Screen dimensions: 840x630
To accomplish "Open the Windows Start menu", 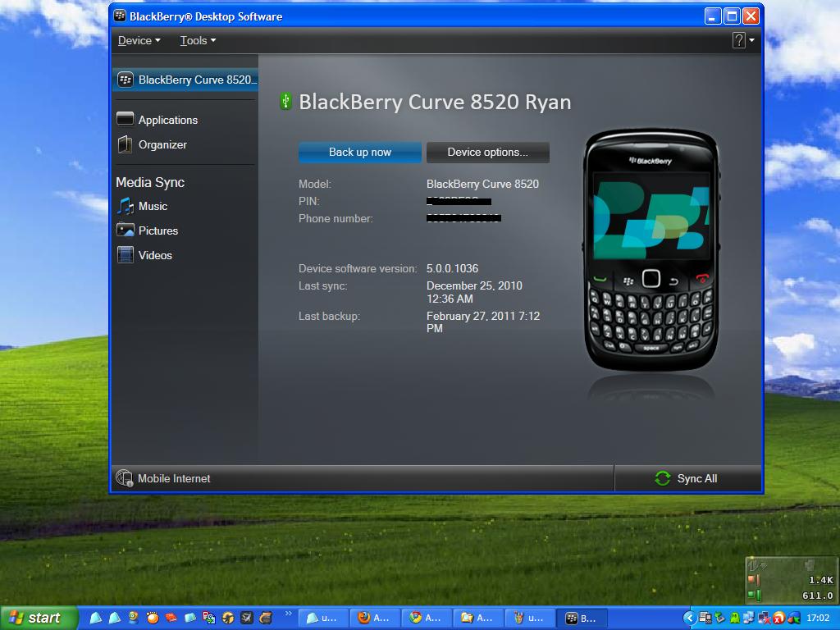I will pyautogui.click(x=39, y=619).
